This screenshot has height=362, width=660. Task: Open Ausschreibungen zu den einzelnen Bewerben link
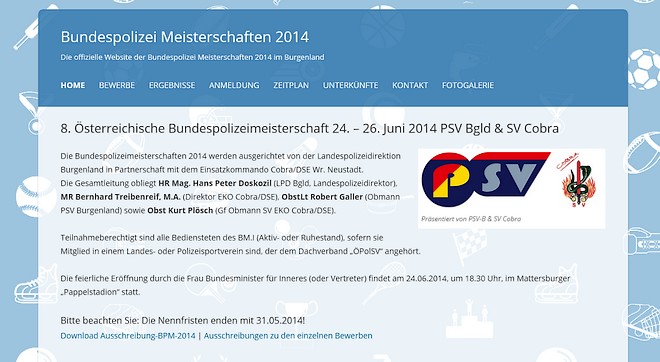click(288, 335)
